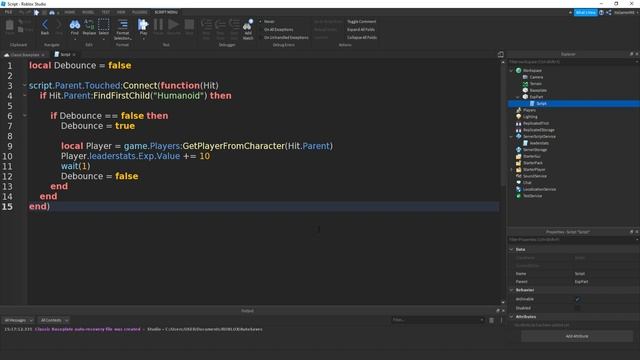Select StarterPlayer in Explorer
Viewport: 640px width, 360px height.
tap(534, 169)
